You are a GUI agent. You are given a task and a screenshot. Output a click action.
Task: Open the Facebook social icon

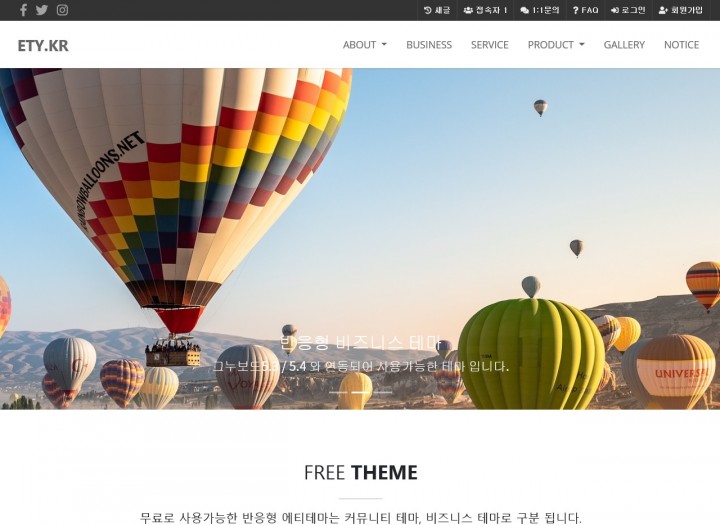point(23,10)
